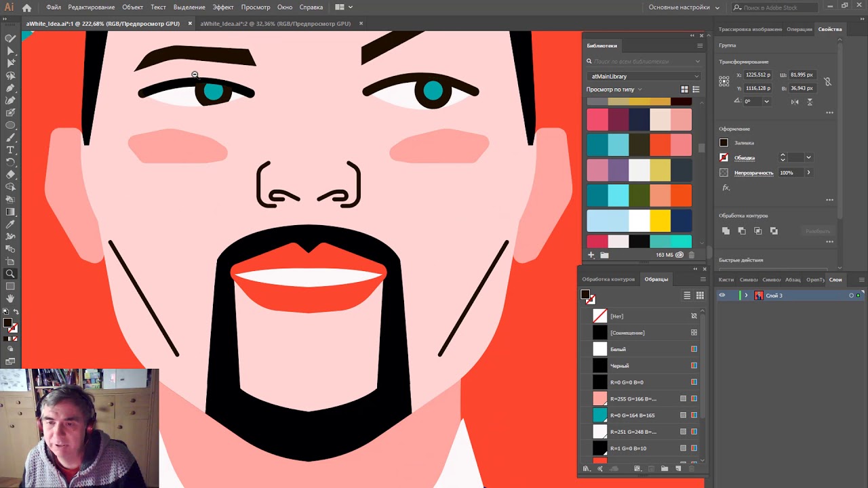The image size is (868, 488).
Task: Add content with Libraries plus icon
Action: 591,255
